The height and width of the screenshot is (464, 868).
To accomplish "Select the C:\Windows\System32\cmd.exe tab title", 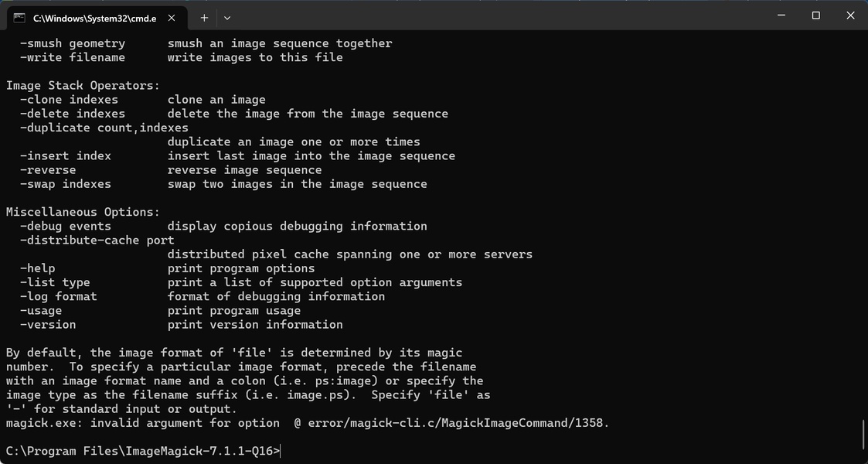I will point(94,17).
